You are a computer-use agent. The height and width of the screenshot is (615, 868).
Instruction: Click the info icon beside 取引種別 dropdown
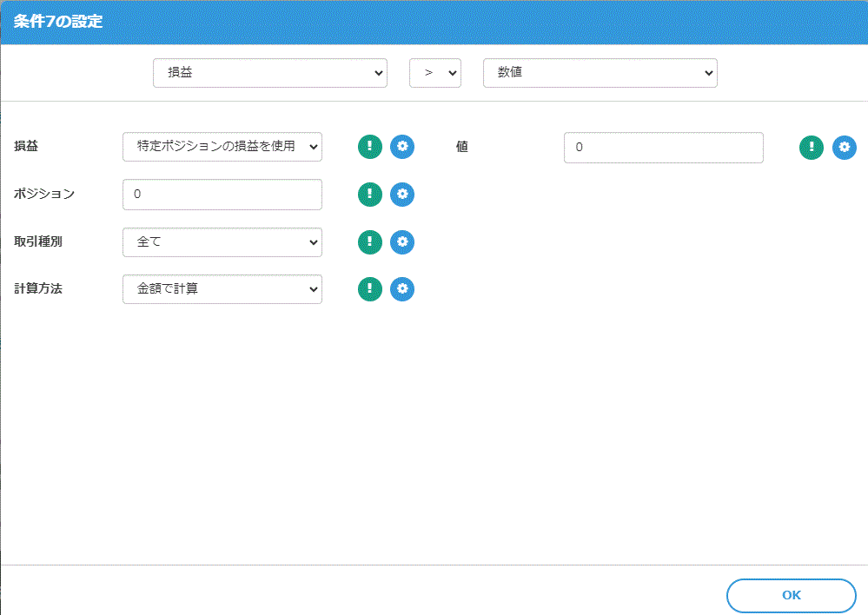click(369, 242)
